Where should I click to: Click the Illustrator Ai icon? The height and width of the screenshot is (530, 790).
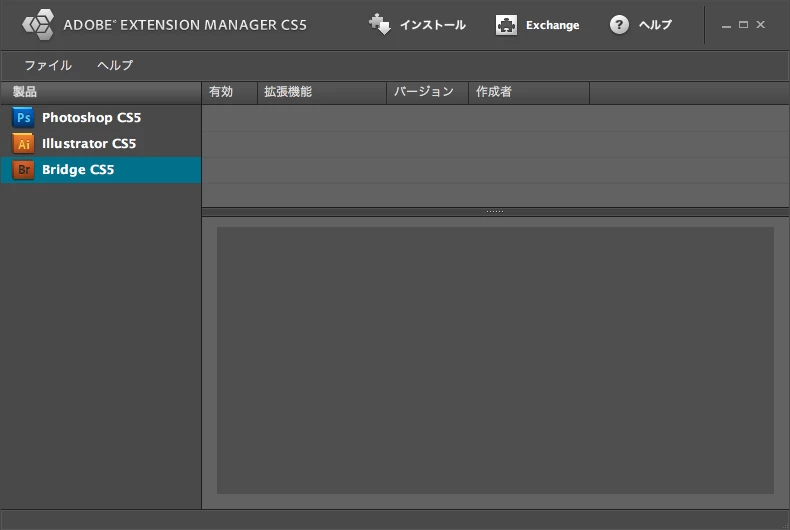pyautogui.click(x=23, y=144)
